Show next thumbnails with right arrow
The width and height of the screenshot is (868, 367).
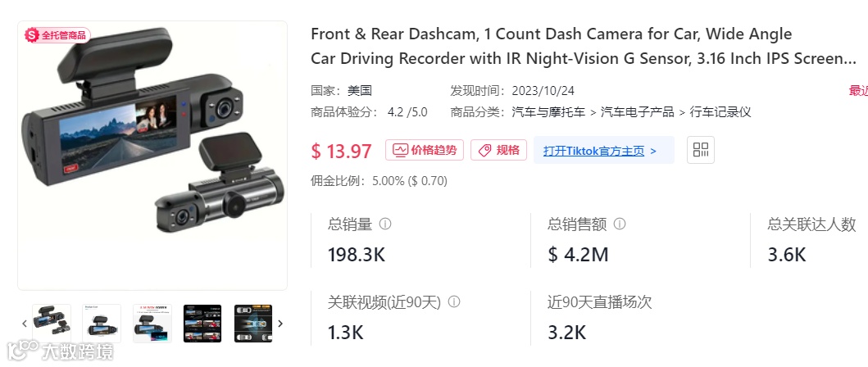[x=280, y=324]
